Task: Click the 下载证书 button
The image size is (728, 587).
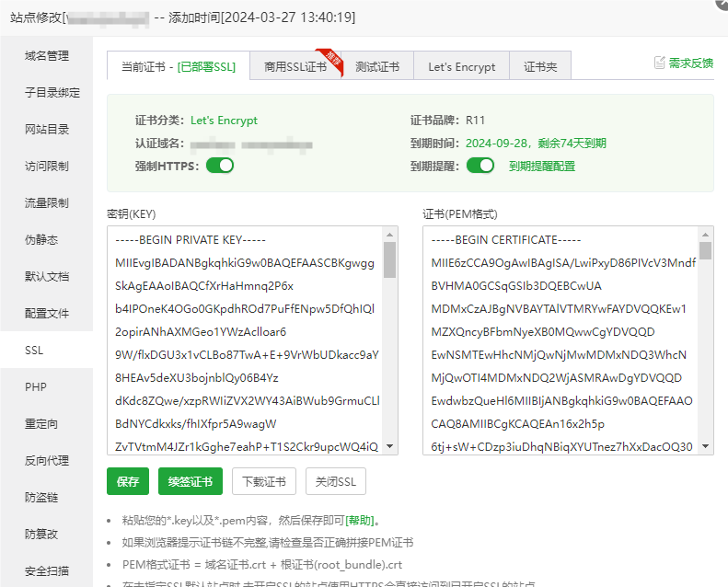Action: (264, 481)
